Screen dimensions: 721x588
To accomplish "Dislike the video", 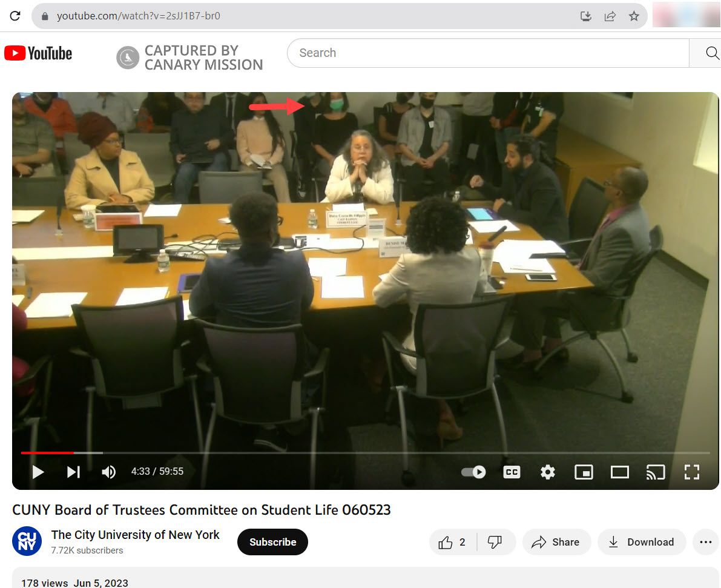I will click(x=495, y=542).
